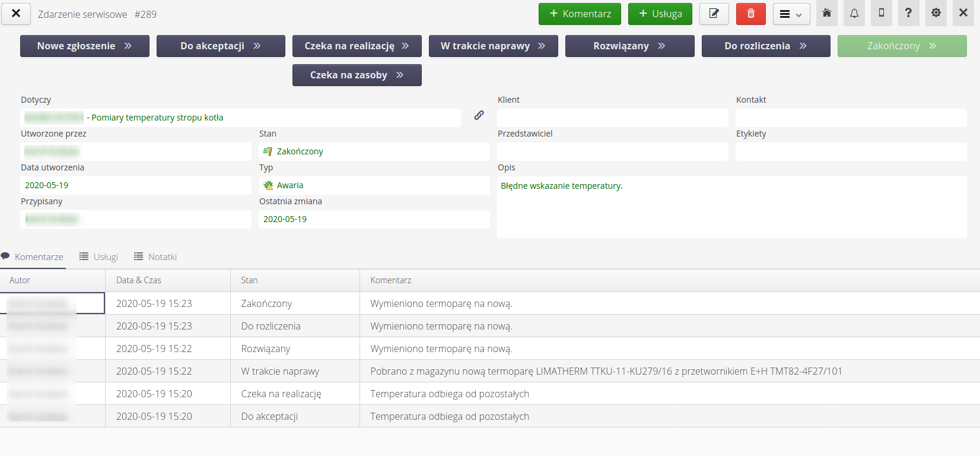This screenshot has width=980, height=456.
Task: Open help question mark icon
Action: pos(908,13)
